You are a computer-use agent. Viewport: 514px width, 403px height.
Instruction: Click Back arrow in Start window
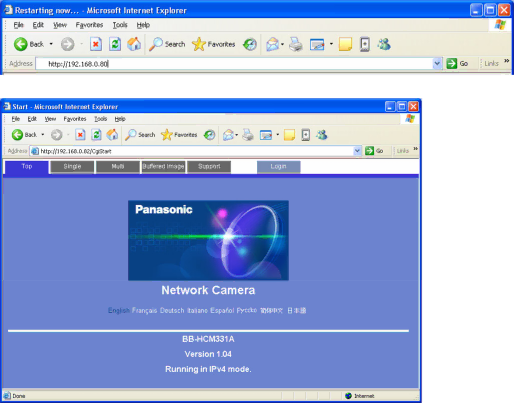pyautogui.click(x=17, y=135)
